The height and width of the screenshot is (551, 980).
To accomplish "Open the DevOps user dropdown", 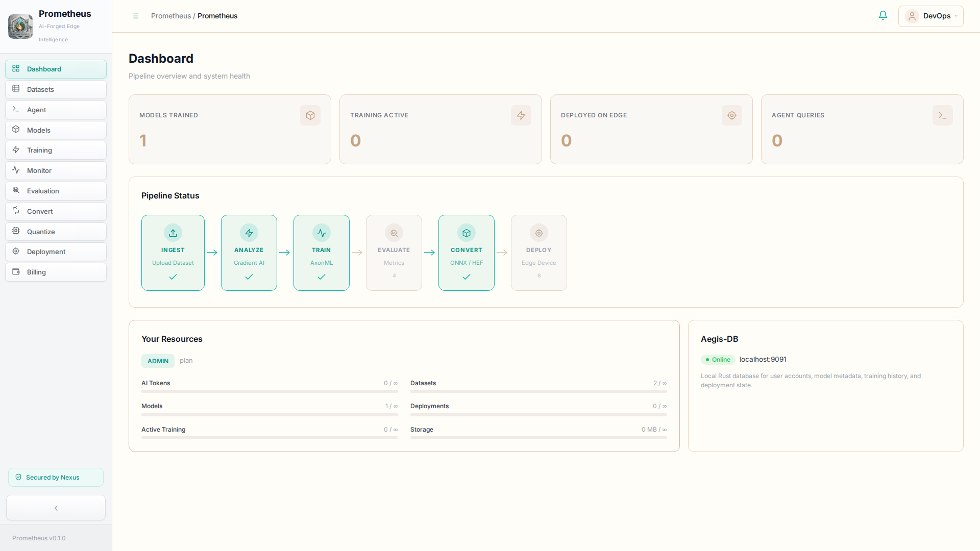I will tap(930, 16).
